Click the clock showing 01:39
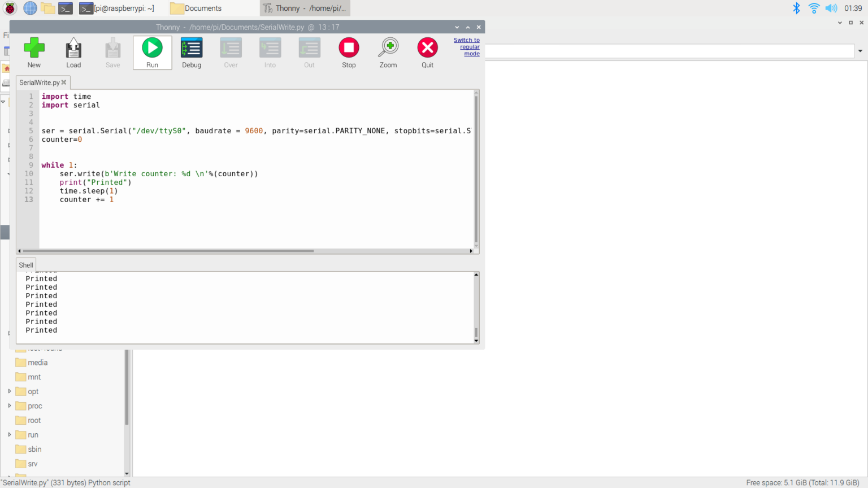 [x=853, y=8]
